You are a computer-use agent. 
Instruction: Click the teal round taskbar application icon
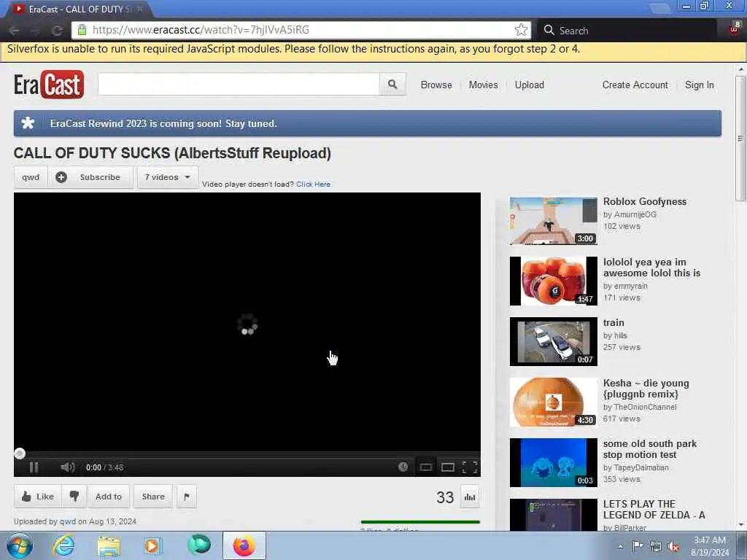(x=199, y=545)
